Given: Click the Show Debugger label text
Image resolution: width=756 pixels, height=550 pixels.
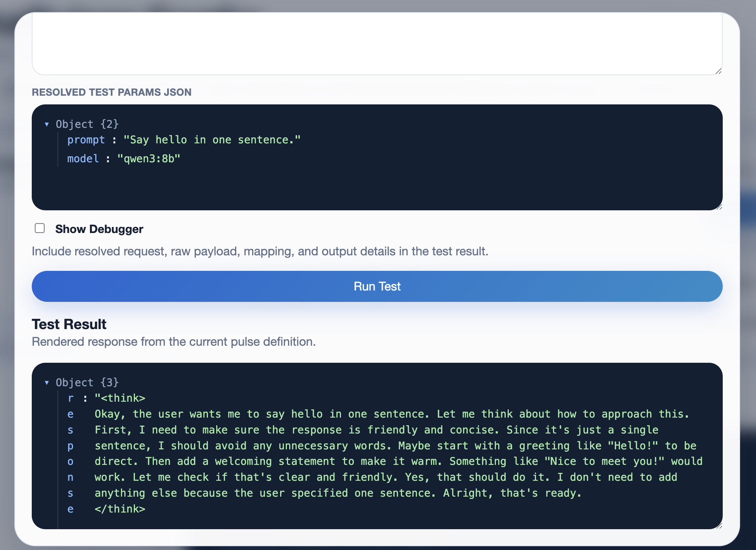Looking at the screenshot, I should (x=99, y=229).
